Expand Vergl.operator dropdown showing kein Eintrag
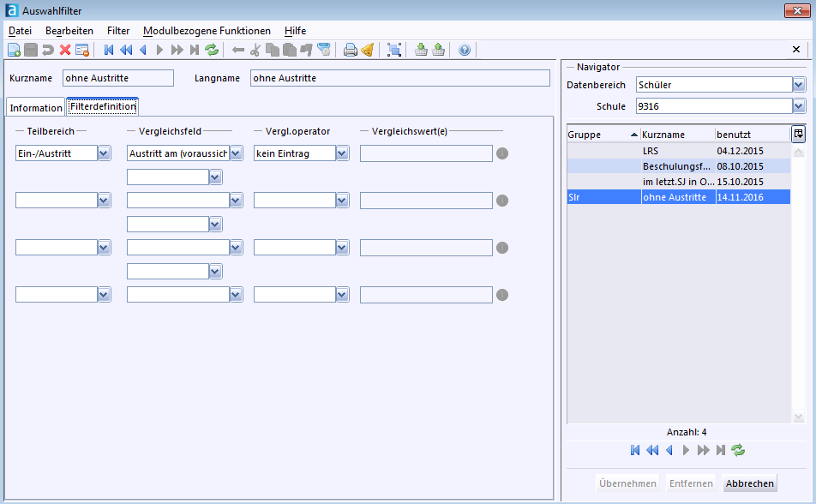Viewport: 816px width, 504px height. [342, 153]
